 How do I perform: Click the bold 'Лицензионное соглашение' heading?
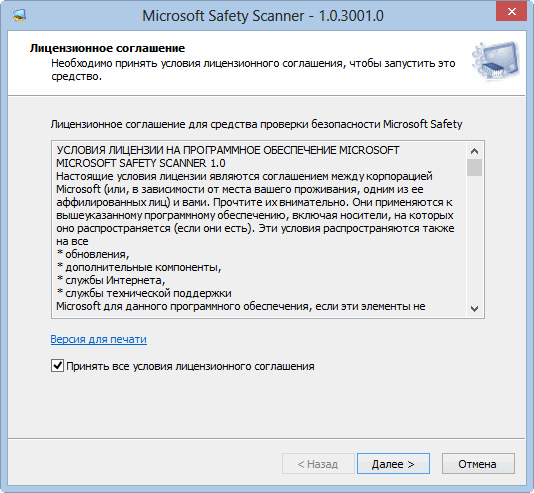(x=107, y=48)
